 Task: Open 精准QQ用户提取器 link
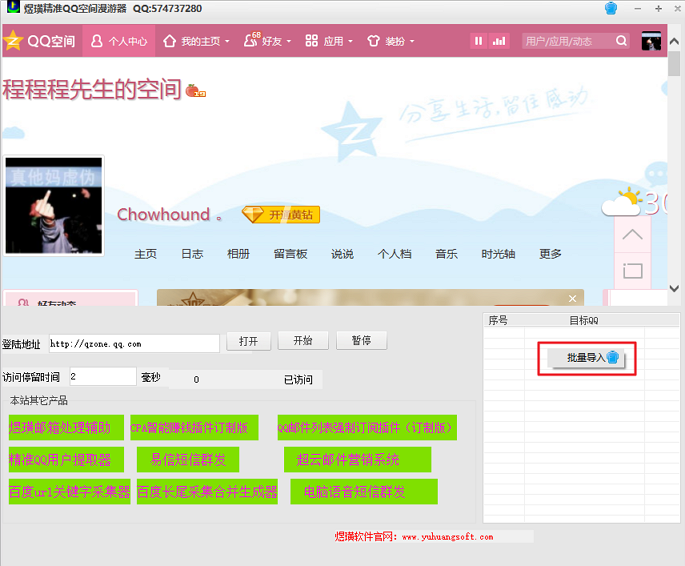(66, 459)
